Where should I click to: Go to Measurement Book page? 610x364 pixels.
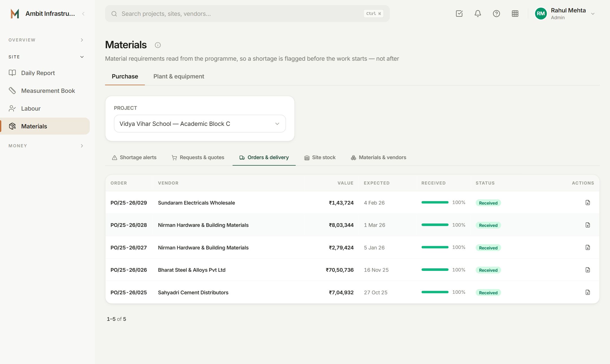click(45, 91)
